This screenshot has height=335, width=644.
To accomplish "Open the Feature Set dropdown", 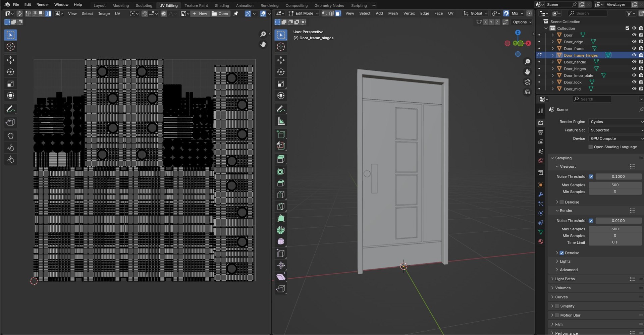I will pos(616,130).
